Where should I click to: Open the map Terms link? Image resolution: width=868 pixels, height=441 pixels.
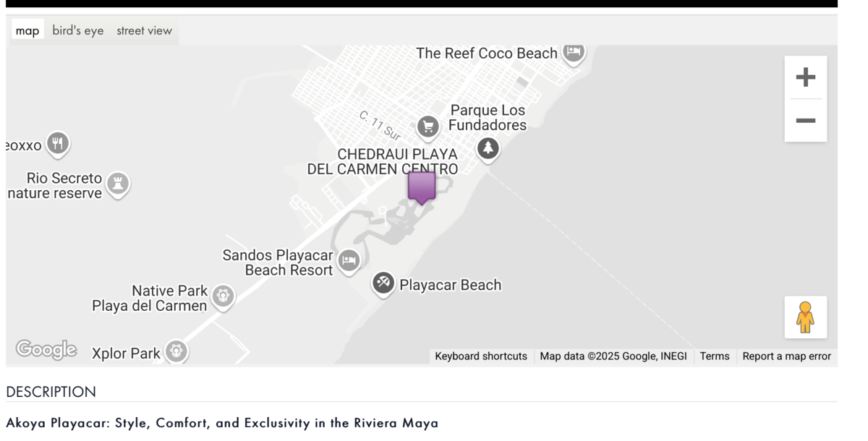point(715,356)
